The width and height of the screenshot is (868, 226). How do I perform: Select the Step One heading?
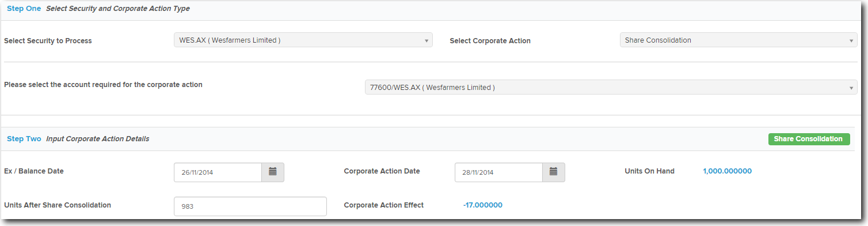(x=24, y=9)
